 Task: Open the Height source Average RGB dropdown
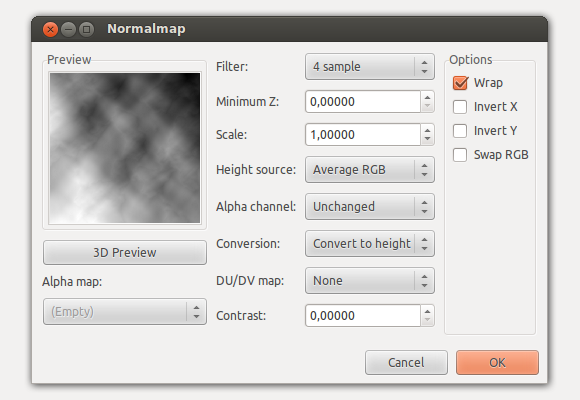370,170
